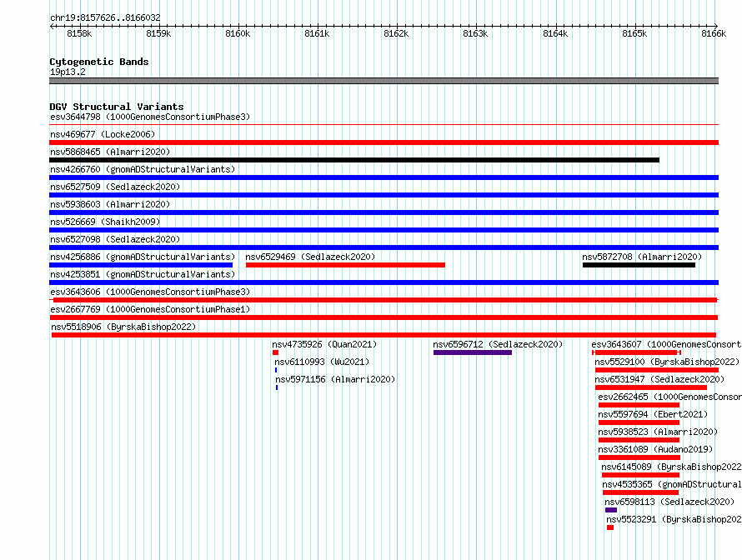Click the short blue bar of nsv4256886

(x=141, y=265)
